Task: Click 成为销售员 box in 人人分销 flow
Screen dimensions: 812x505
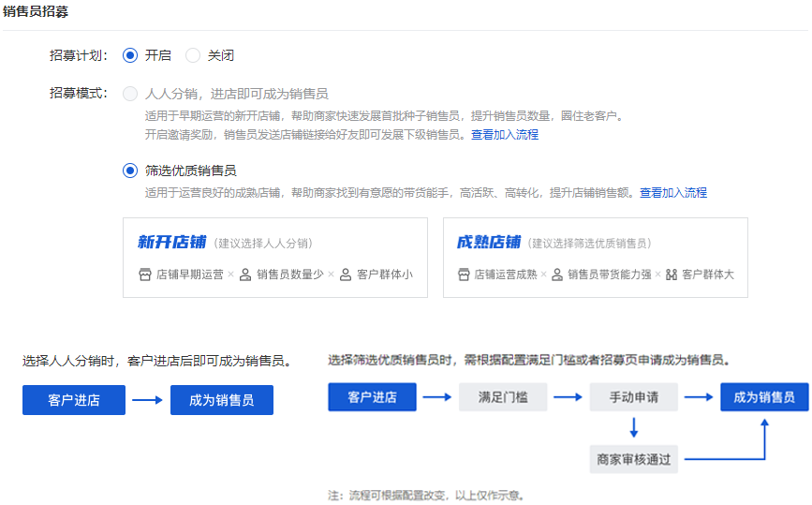Action: [222, 400]
